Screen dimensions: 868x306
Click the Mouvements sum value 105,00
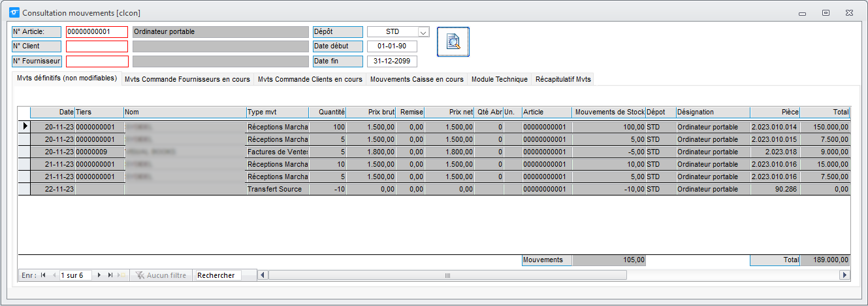609,260
